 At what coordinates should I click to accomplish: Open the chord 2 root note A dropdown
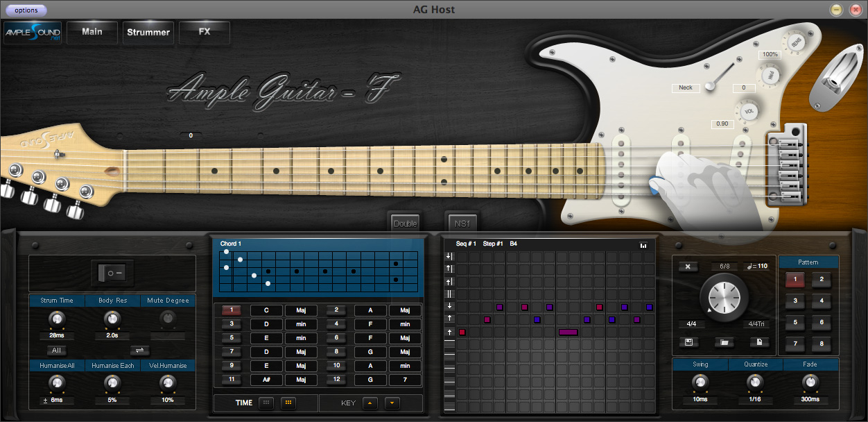coord(370,310)
